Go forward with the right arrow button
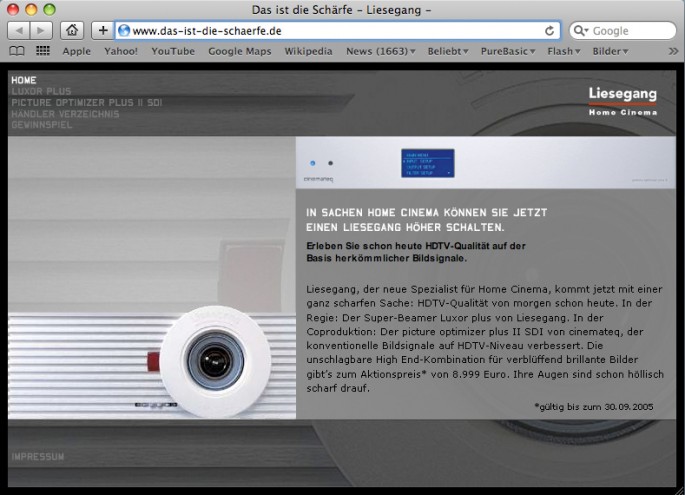Screen dimensions: 685x495 41,31
